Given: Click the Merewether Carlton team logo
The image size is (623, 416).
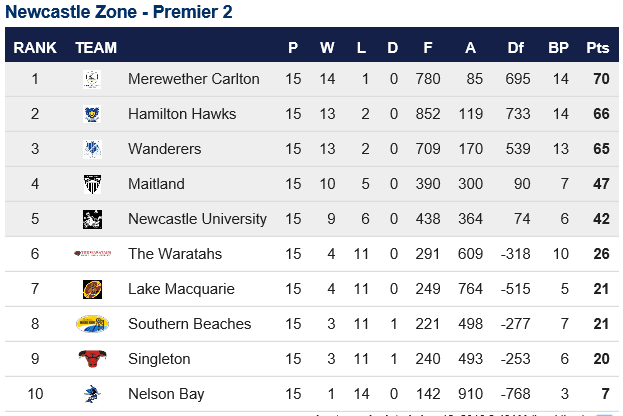Looking at the screenshot, I should coord(92,79).
